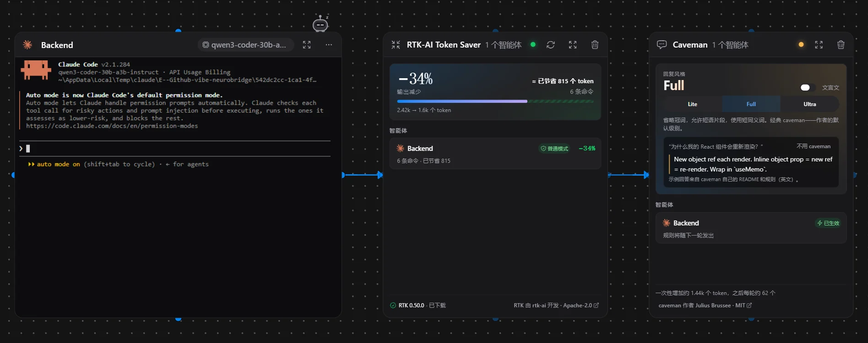Open the rtk-ai Apache-2.0 external link
Viewport: 868px width, 343px height.
556,305
